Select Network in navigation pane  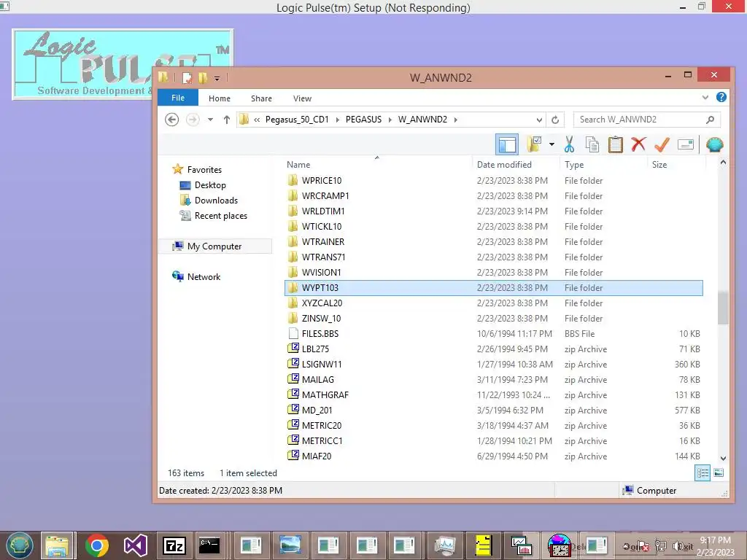[204, 276]
